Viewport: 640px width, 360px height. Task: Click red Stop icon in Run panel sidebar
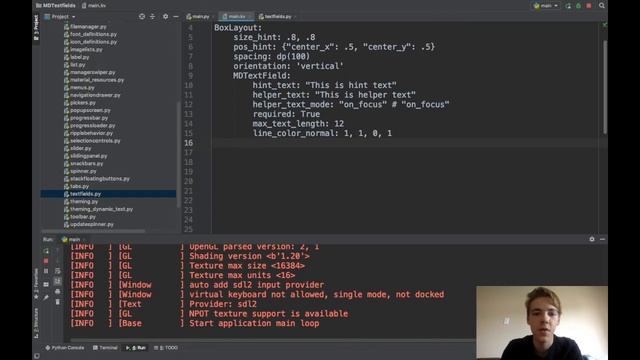pos(46,261)
